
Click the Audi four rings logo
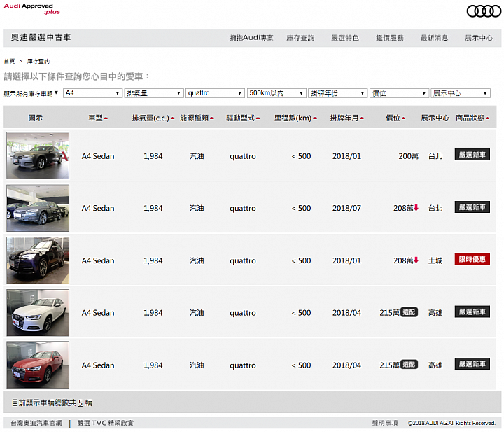484,11
